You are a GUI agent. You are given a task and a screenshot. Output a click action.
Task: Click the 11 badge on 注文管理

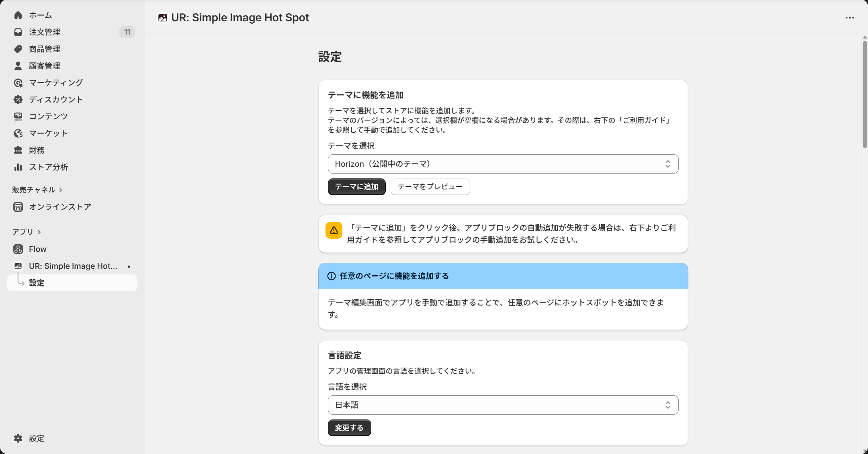pos(127,32)
